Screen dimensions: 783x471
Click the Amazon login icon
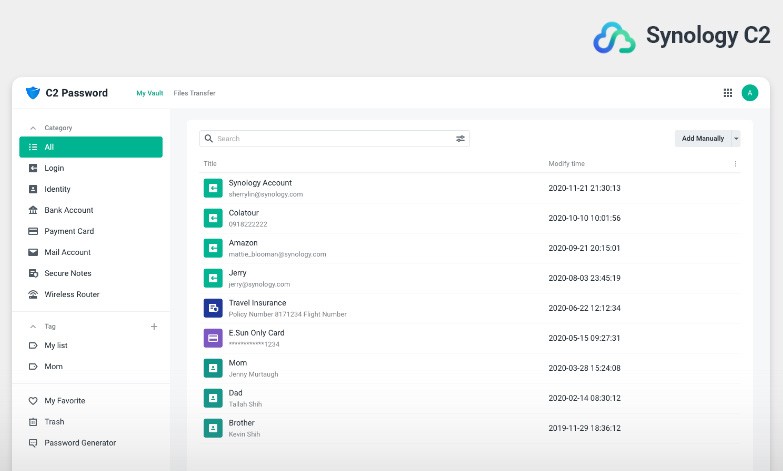point(213,248)
